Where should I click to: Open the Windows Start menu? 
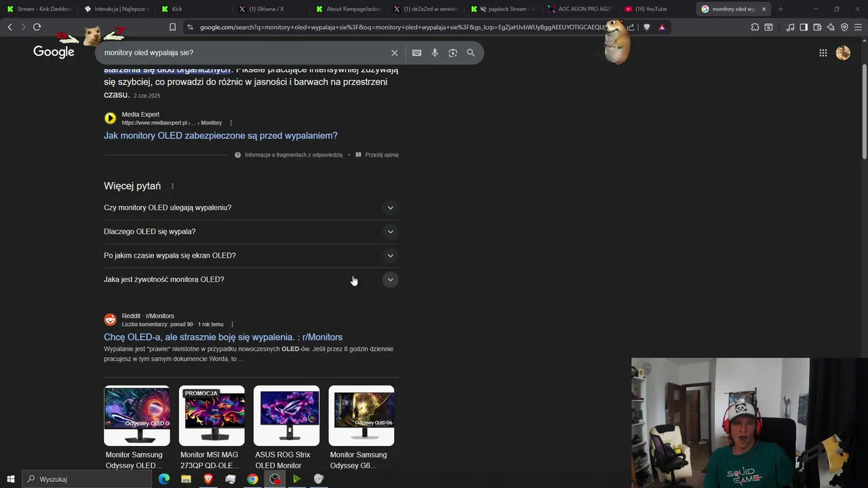(x=10, y=479)
